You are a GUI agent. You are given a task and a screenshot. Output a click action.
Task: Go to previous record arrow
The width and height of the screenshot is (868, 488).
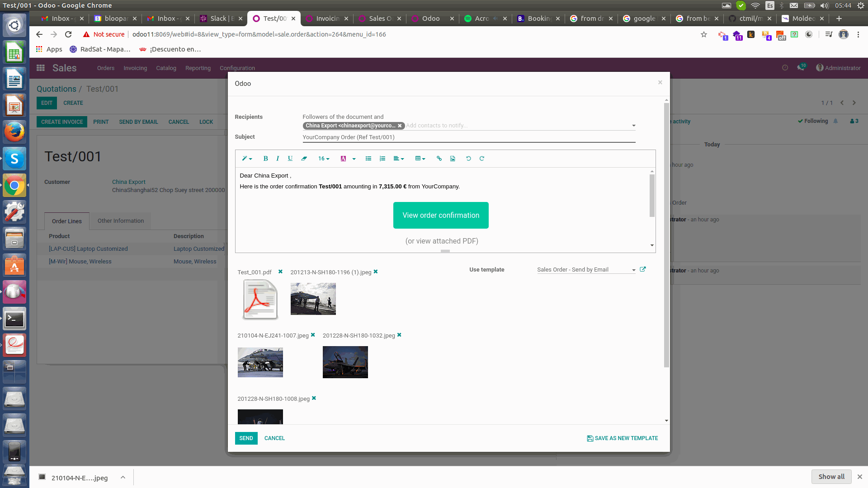pos(842,103)
